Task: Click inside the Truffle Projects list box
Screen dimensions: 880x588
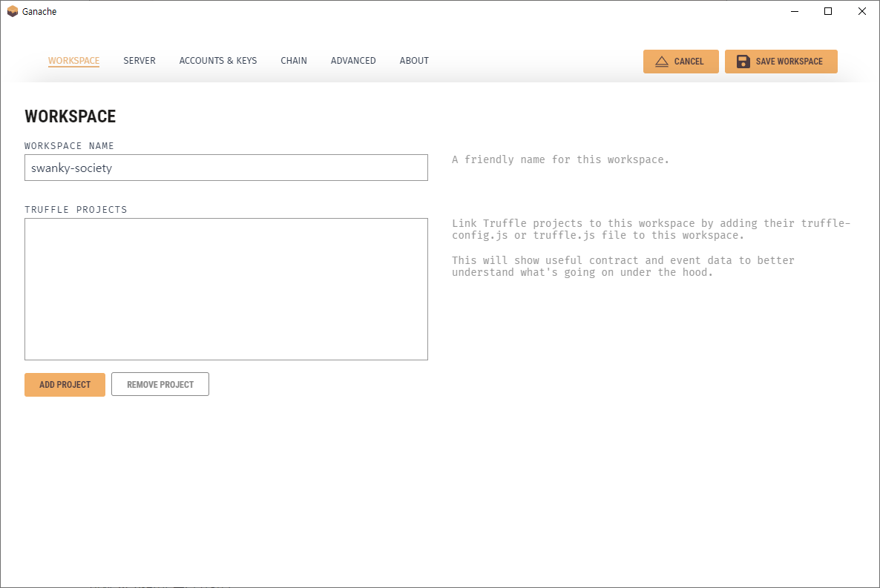Action: (x=226, y=289)
